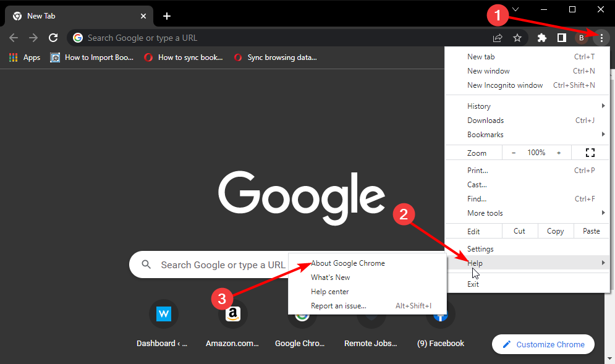Open the Facebook shortcut tile
Screen dimensions: 615x364
[441, 324]
